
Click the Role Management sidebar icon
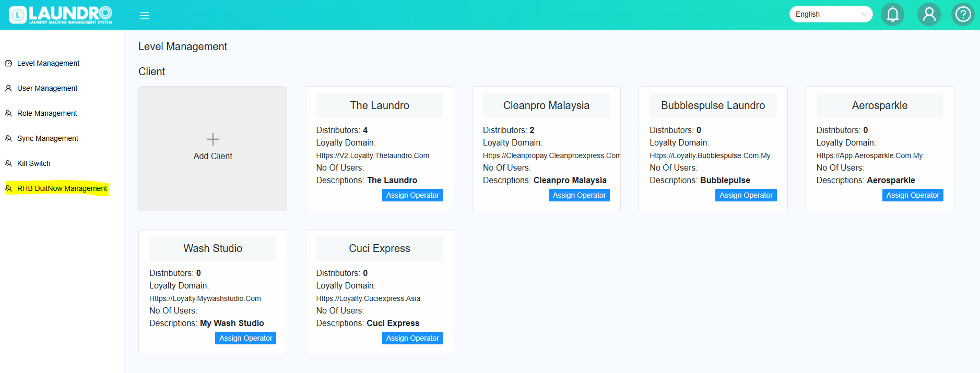(x=8, y=113)
